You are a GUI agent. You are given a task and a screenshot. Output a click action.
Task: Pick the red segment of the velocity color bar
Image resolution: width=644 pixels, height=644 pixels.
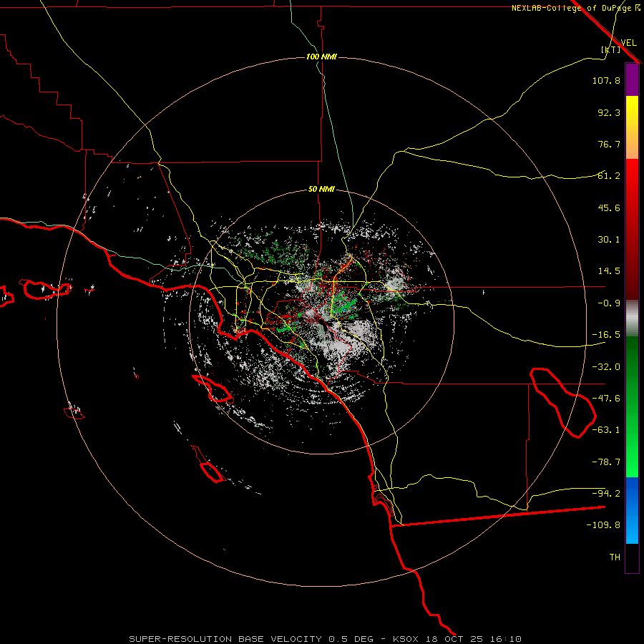632,229
